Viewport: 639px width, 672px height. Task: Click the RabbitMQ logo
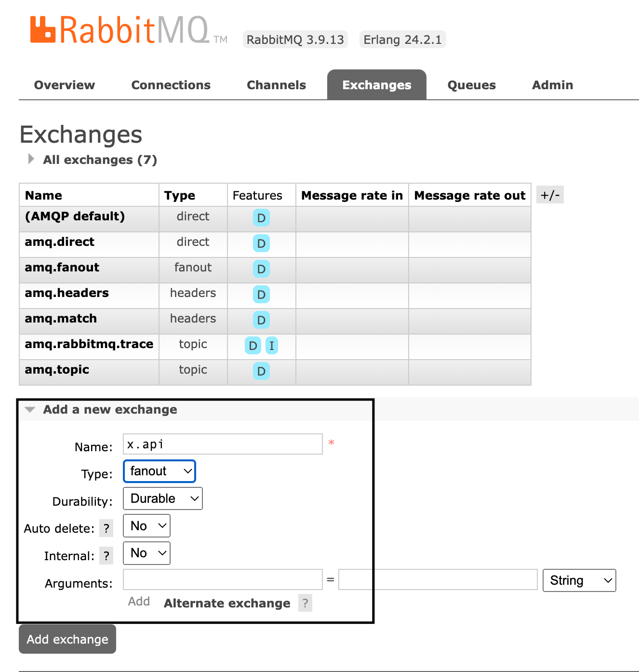tap(128, 30)
